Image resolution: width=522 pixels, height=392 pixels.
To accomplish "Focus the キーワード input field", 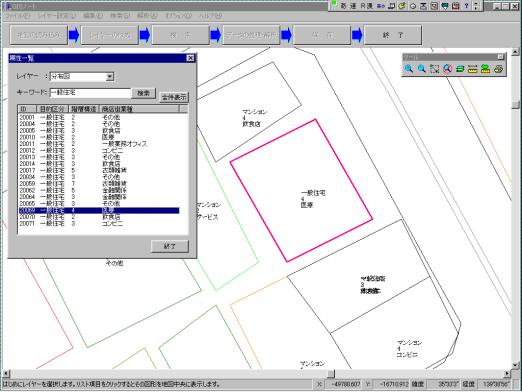I will pyautogui.click(x=90, y=93).
